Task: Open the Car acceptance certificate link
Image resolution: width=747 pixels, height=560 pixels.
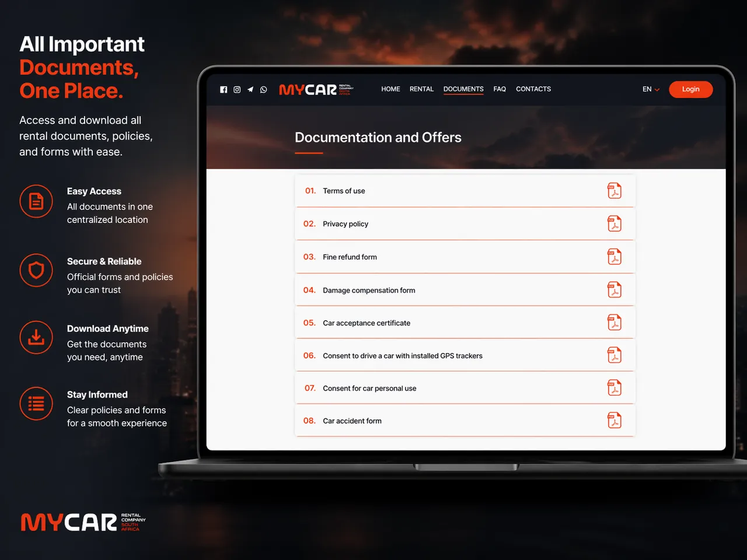Action: point(366,323)
